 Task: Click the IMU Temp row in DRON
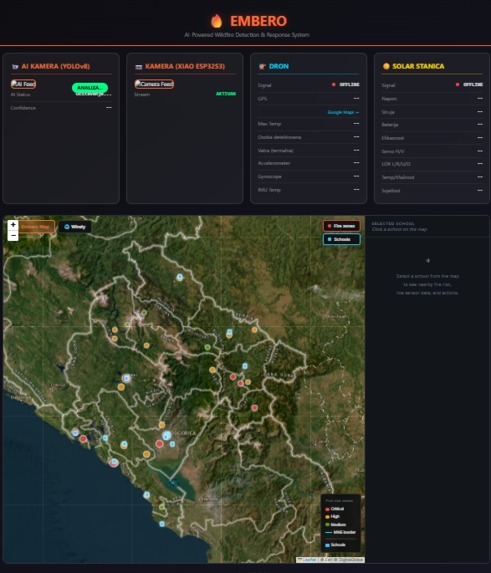[308, 190]
